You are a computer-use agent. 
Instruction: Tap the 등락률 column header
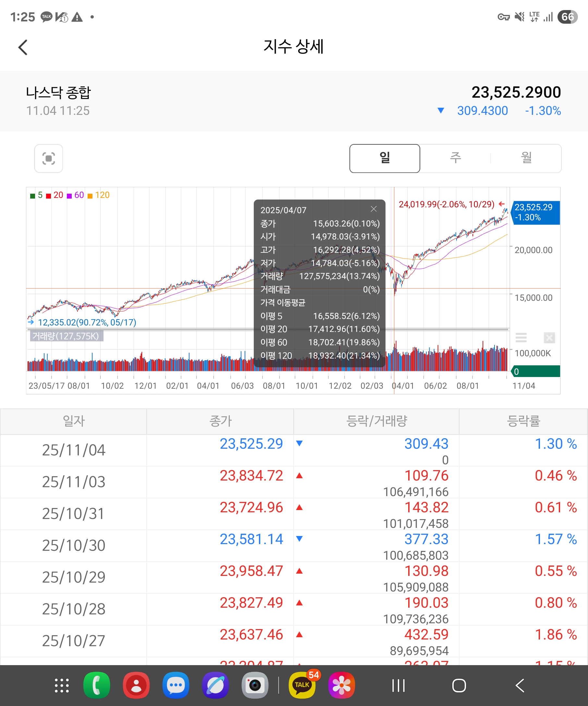(523, 421)
